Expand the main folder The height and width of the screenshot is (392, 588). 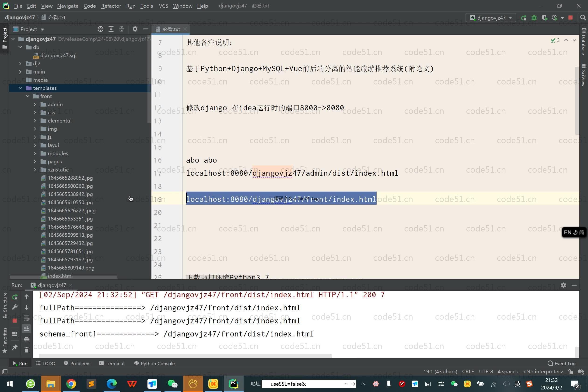(20, 72)
